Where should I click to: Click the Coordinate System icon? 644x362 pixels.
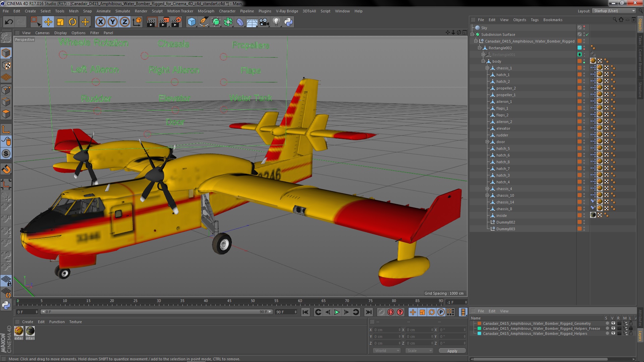coord(137,22)
